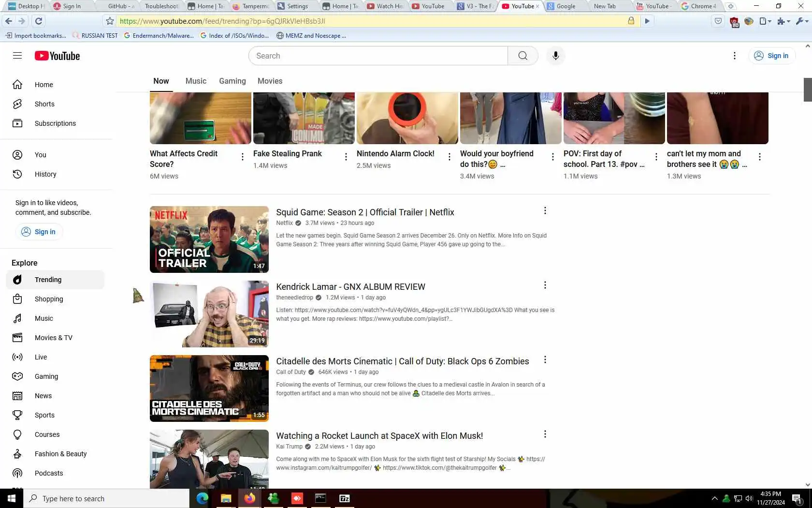
Task: Open Import bookmarks link in bookmarks bar
Action: 36,35
